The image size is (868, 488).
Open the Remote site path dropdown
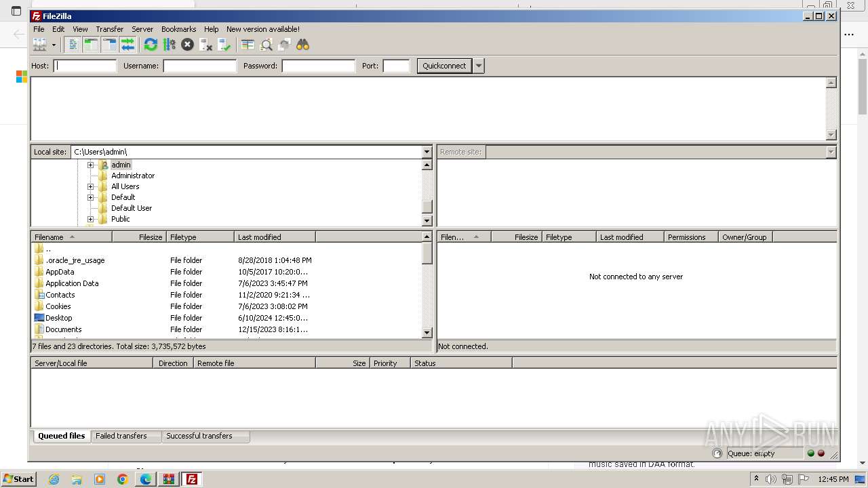coord(831,152)
